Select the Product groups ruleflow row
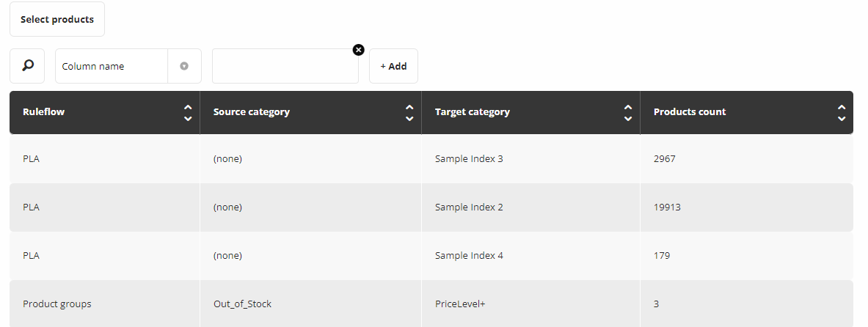868x327 pixels. pyautogui.click(x=431, y=304)
